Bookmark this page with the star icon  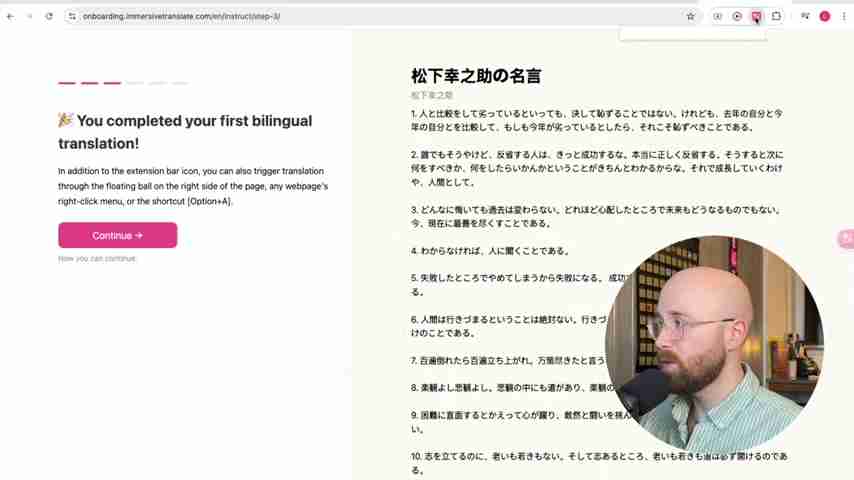pos(691,16)
